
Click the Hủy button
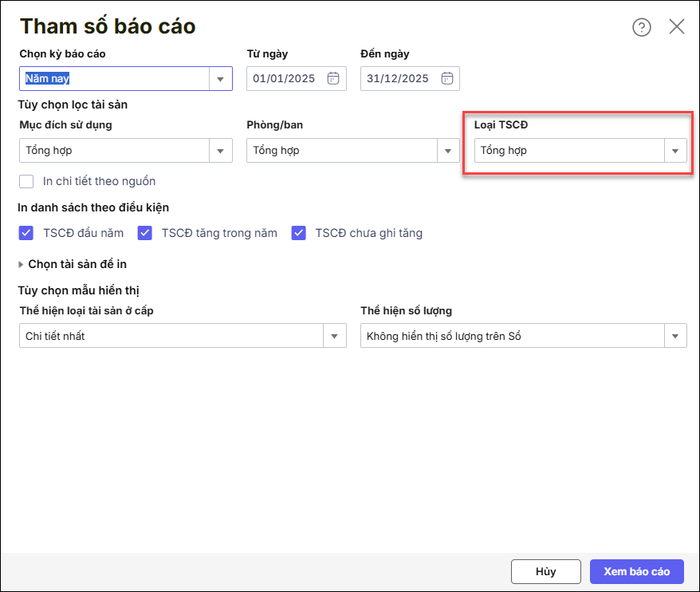545,571
